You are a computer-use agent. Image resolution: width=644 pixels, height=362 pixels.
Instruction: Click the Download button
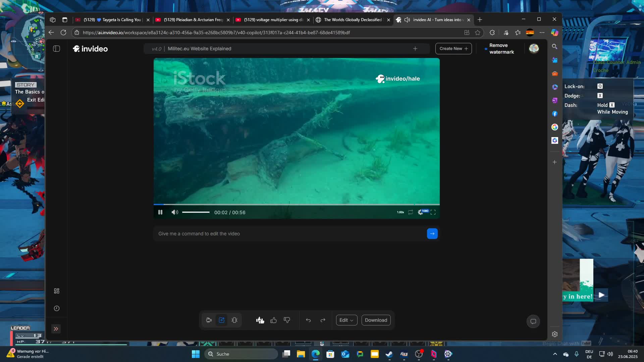click(376, 320)
